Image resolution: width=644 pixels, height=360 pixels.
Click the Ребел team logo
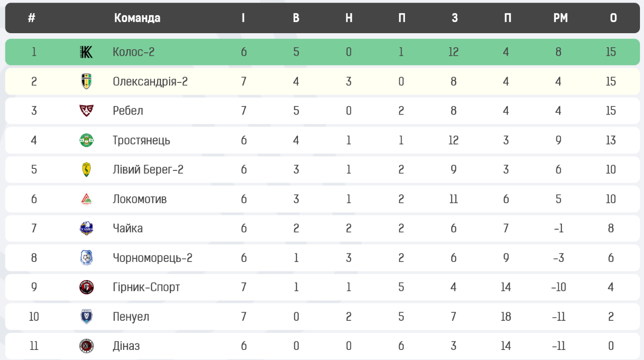tap(87, 111)
